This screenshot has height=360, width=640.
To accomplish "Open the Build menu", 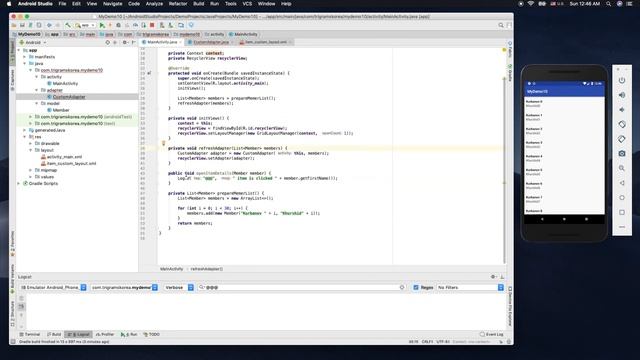I will (x=199, y=4).
